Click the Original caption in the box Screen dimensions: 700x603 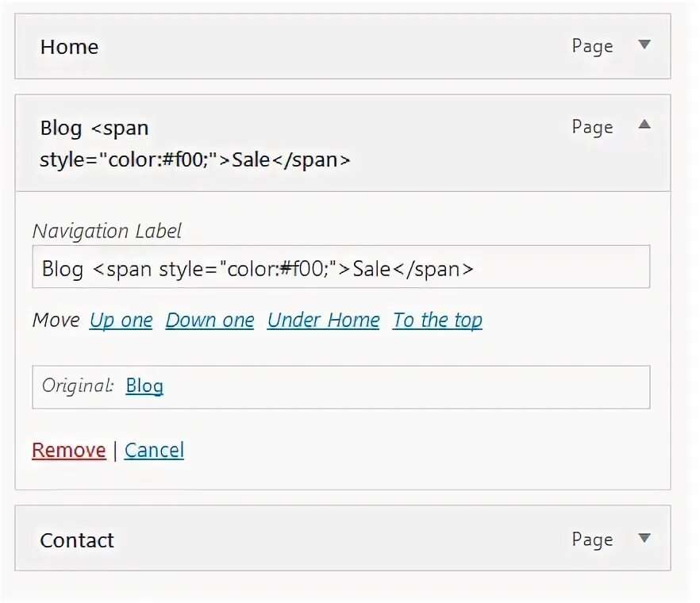coord(78,386)
